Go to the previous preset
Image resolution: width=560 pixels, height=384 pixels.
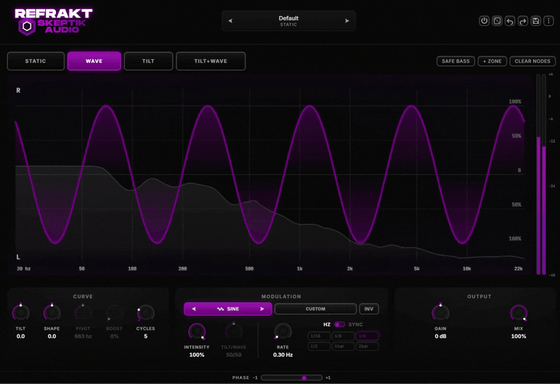(230, 21)
